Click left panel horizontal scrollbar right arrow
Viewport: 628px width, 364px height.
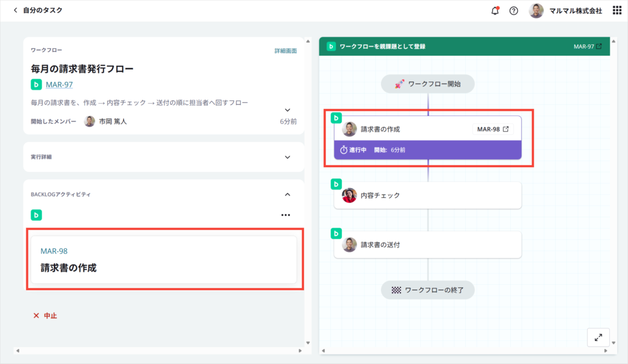300,351
